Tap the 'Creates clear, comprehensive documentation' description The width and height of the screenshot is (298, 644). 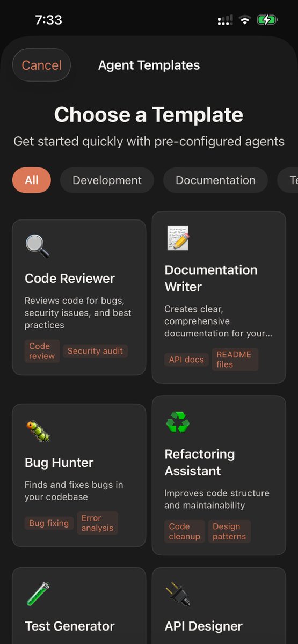point(219,321)
